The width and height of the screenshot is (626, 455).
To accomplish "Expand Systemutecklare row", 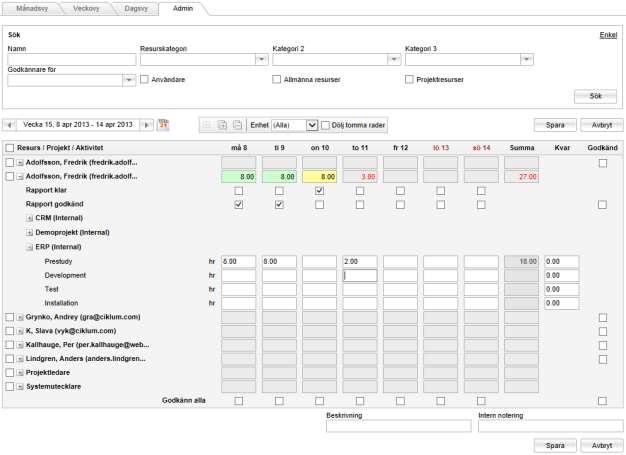I will [x=20, y=387].
